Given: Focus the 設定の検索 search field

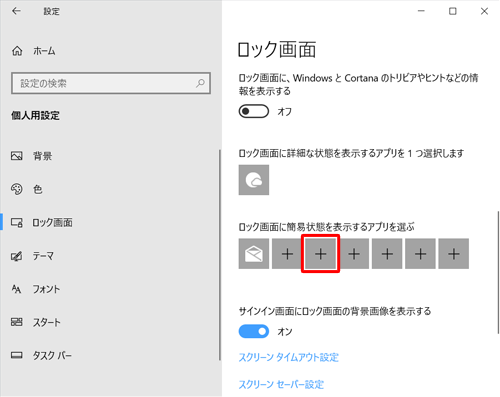Looking at the screenshot, I should point(111,83).
